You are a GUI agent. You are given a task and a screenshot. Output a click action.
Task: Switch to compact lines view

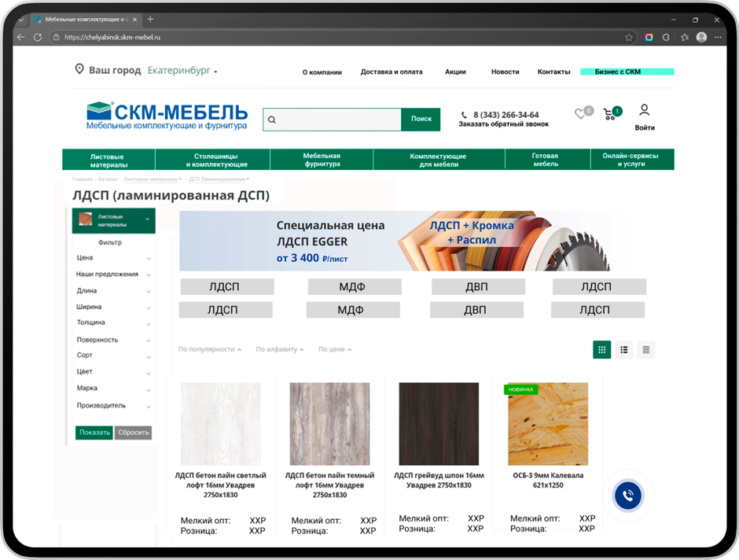click(645, 350)
